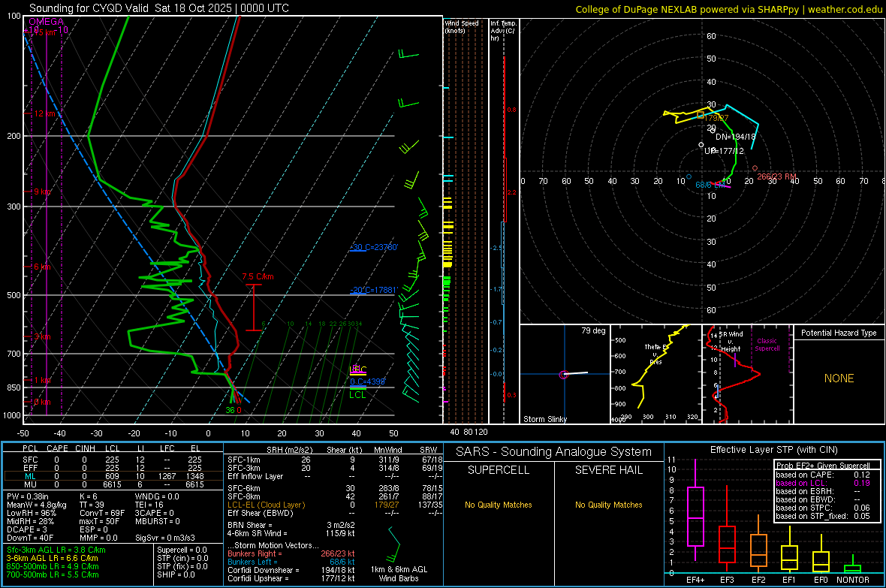Select the SEVERE HAIL column heading
Viewport: 886px width, 588px height.
tap(608, 470)
